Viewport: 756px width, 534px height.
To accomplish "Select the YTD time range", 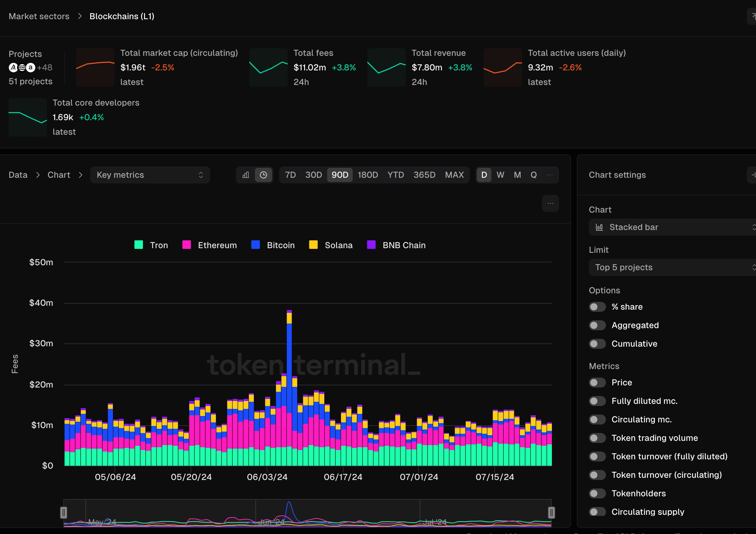I will [x=396, y=175].
